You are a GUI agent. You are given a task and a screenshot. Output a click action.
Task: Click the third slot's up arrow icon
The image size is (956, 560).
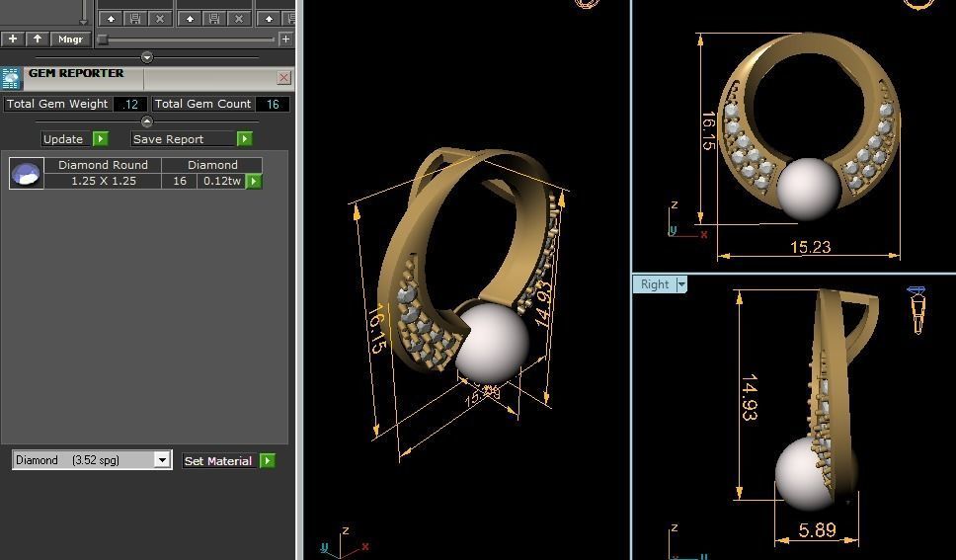pos(269,19)
